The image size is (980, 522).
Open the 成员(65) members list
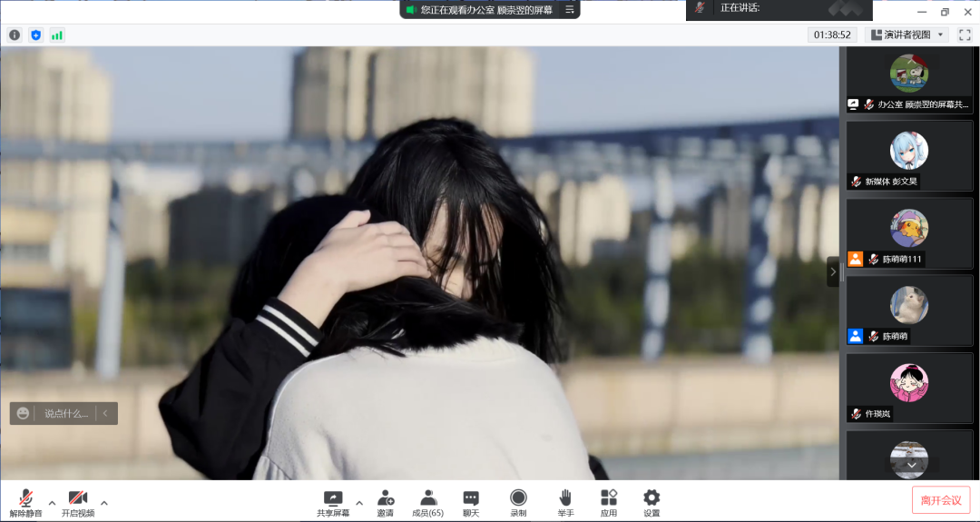point(428,501)
